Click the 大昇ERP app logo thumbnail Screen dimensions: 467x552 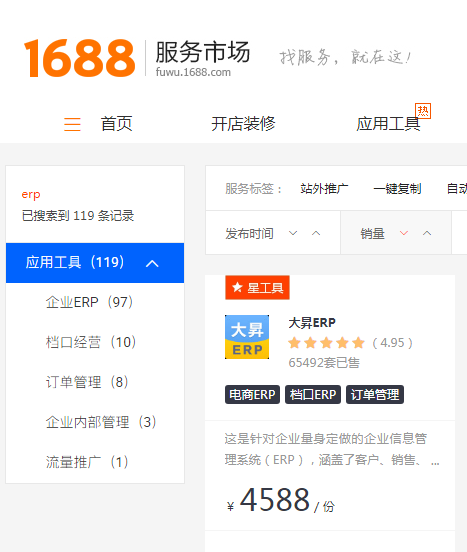pos(247,337)
